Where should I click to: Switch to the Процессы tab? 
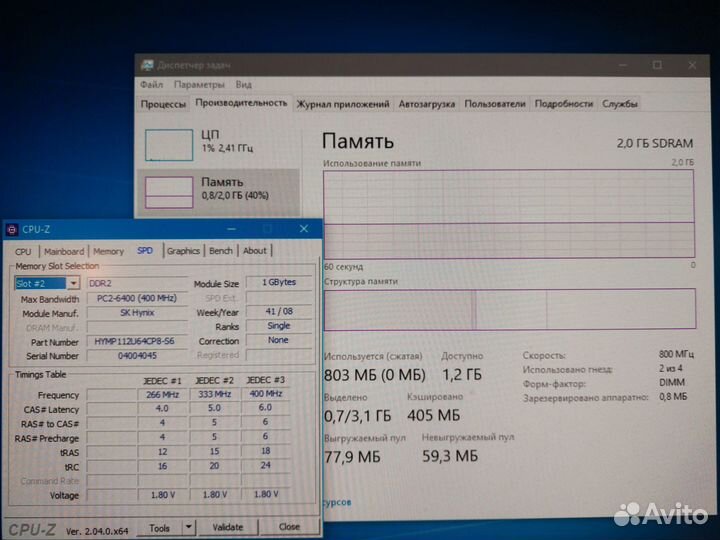(163, 104)
